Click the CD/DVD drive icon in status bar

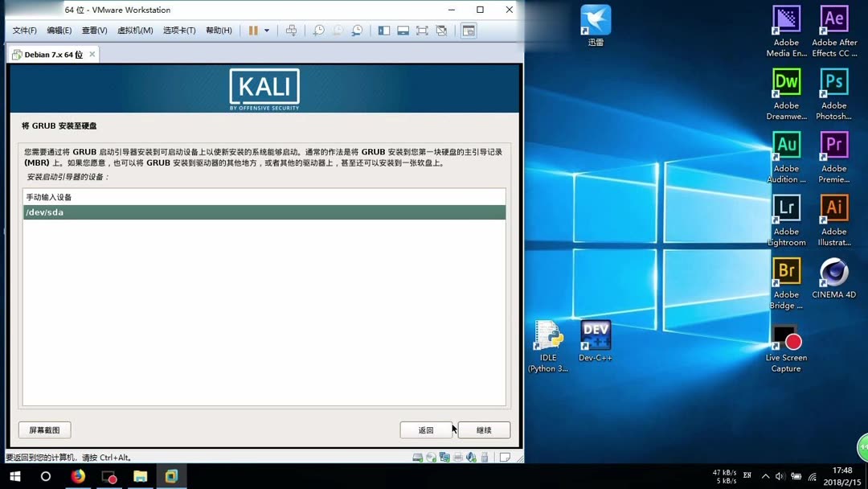tap(431, 457)
